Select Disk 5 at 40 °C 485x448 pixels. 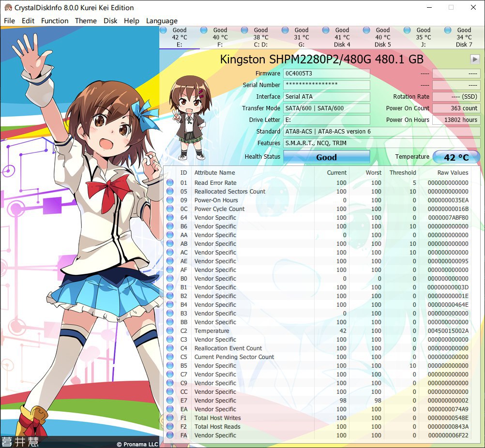(383, 37)
